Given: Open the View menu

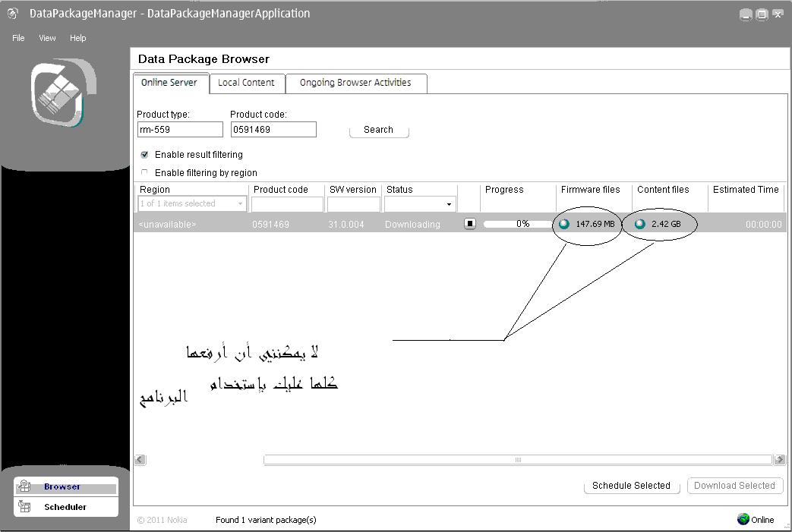Looking at the screenshot, I should coord(47,38).
